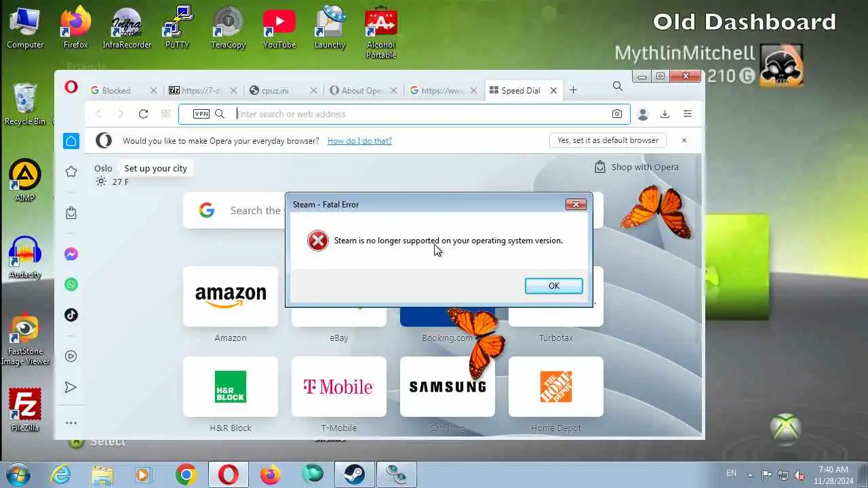Screen dimensions: 868x488
Task: Select the Audacity desktop shortcut
Action: point(25,258)
